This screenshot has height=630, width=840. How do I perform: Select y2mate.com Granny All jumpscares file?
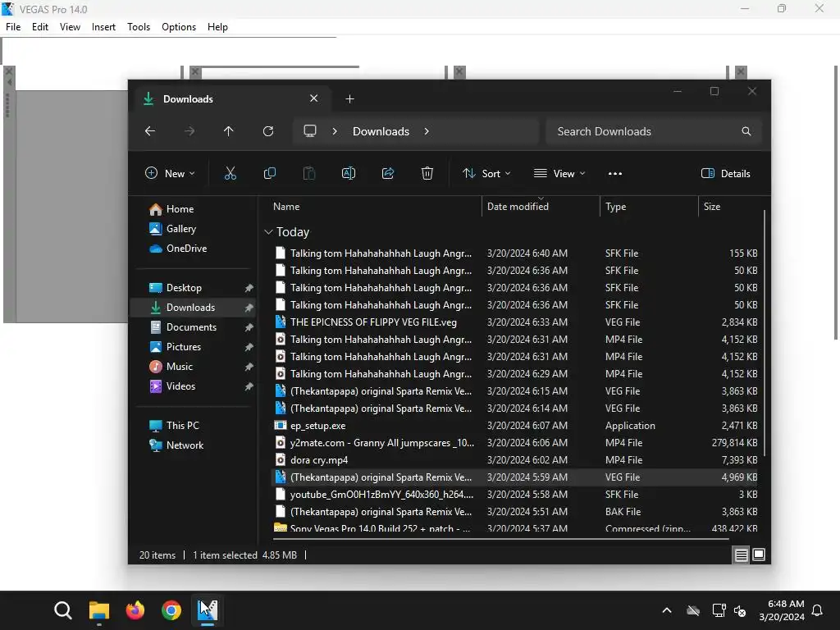(x=516, y=442)
